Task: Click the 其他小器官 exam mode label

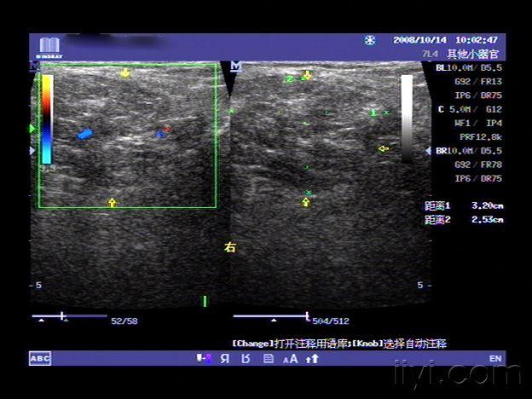Action: (x=473, y=54)
